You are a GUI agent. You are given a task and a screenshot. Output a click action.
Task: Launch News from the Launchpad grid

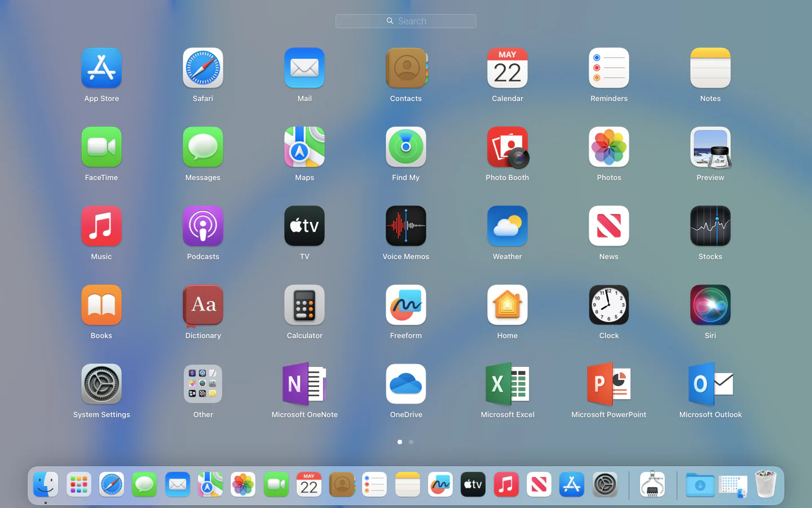[x=609, y=226]
